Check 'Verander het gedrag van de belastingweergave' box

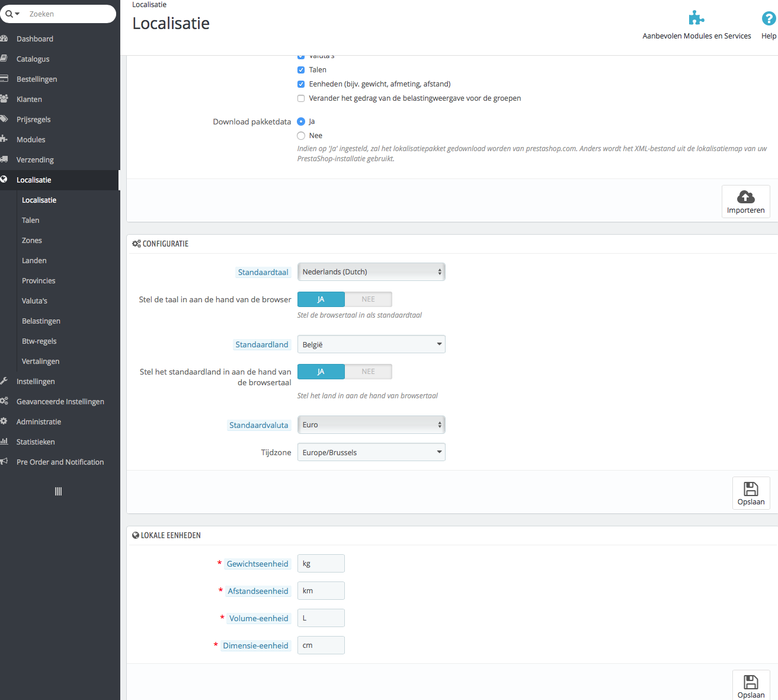(x=301, y=98)
